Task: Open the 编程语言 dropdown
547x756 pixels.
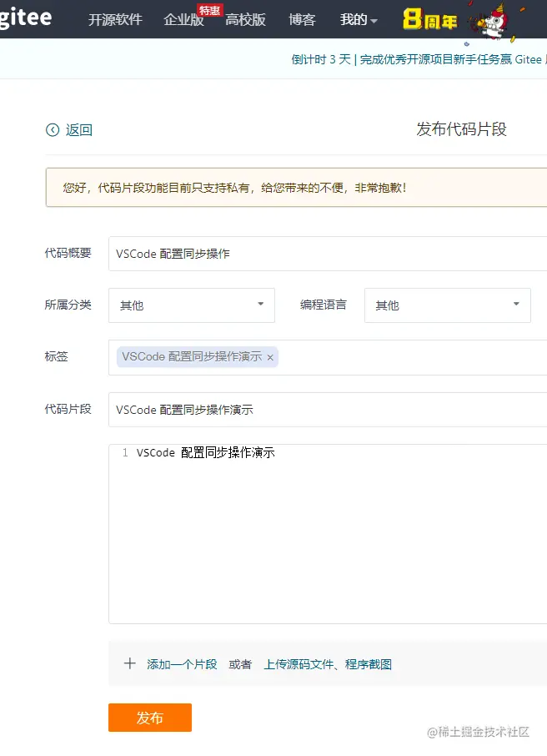Action: (448, 305)
